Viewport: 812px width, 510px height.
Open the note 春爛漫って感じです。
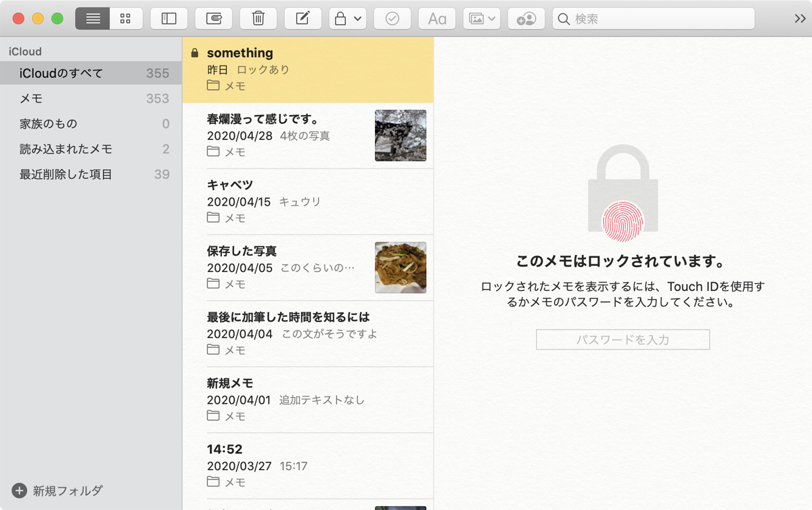point(308,135)
